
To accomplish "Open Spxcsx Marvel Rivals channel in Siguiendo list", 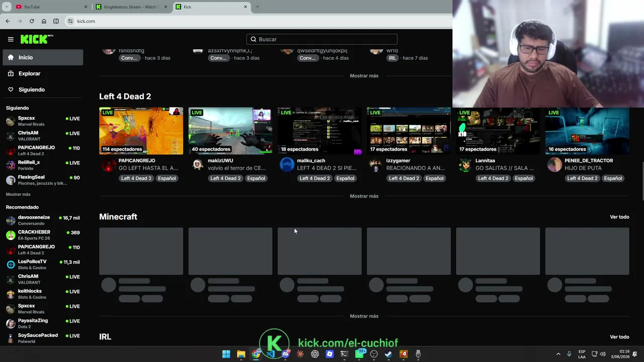I will 43,121.
